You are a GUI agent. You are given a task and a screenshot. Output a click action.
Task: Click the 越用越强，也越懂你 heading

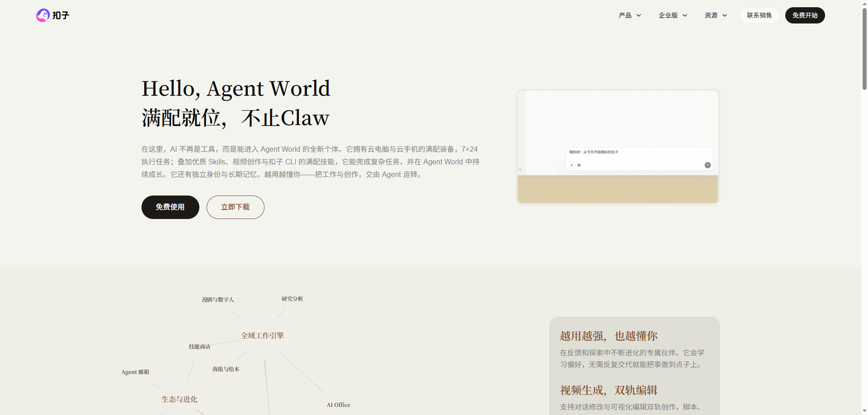coord(609,336)
